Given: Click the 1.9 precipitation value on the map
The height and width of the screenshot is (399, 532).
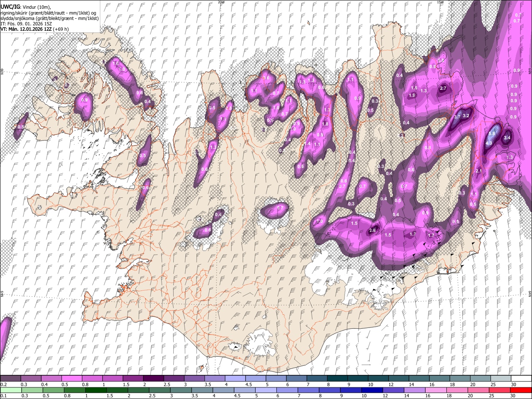Looking at the screenshot, I should pyautogui.click(x=412, y=95).
